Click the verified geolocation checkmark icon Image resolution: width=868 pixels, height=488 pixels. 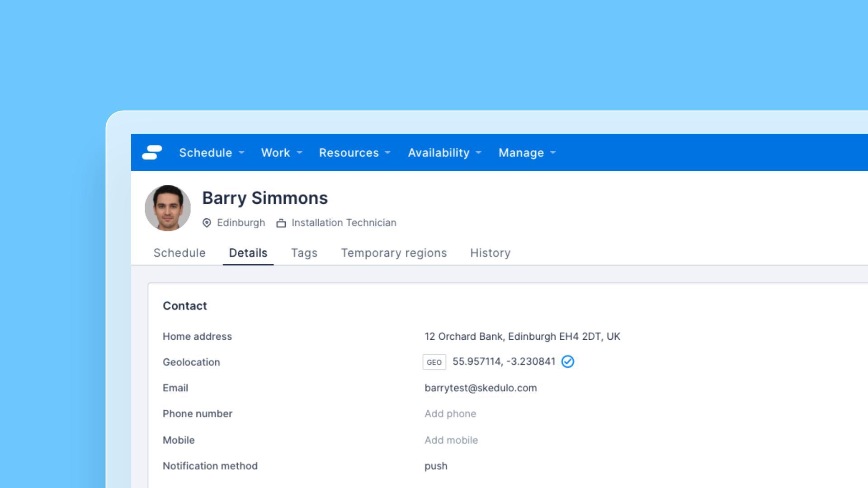pos(568,361)
